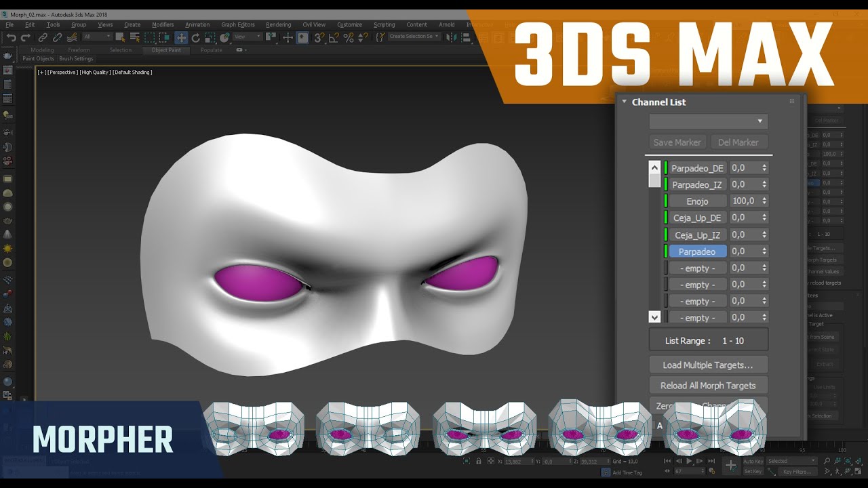Image resolution: width=868 pixels, height=488 pixels.
Task: Adjust the Enojo value spinner arrows
Action: [764, 201]
